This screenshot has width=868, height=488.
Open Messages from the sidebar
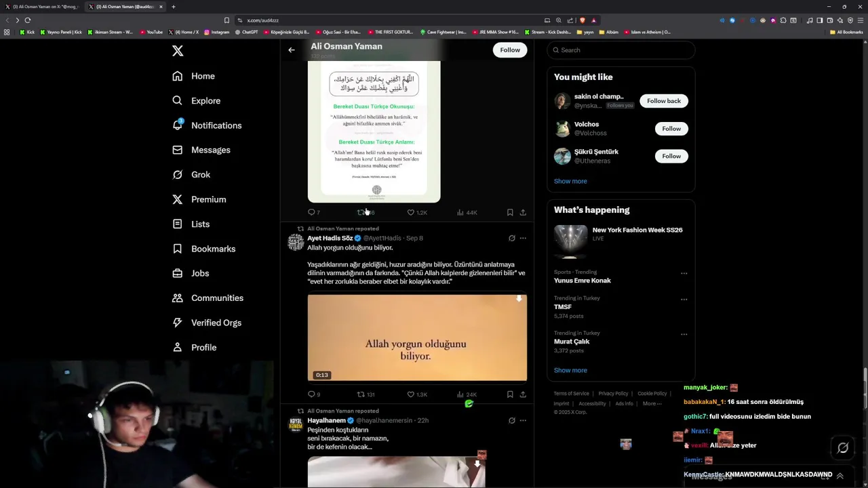click(x=201, y=150)
